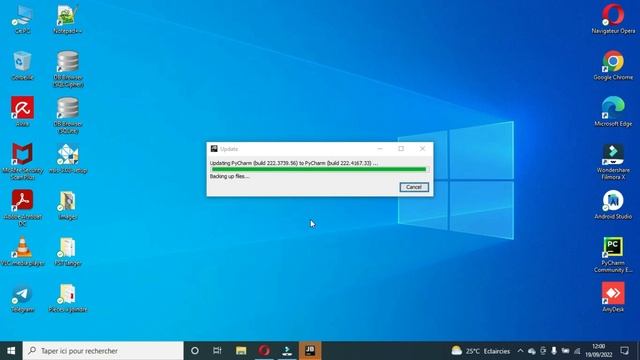Select the DB Browser (SQLCipher) shortcut
Viewport: 640px width, 360px height.
pos(68,69)
